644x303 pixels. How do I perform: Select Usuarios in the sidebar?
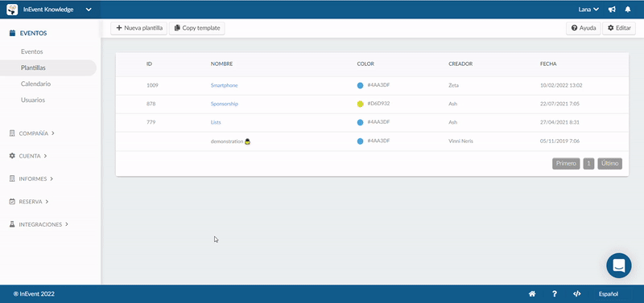pos(33,100)
